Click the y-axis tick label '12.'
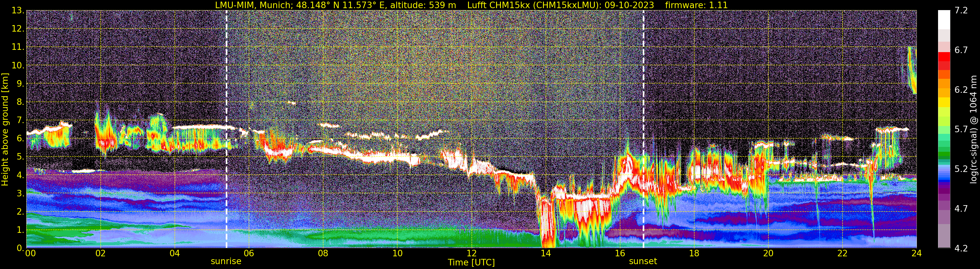980x269 pixels. [x=18, y=29]
